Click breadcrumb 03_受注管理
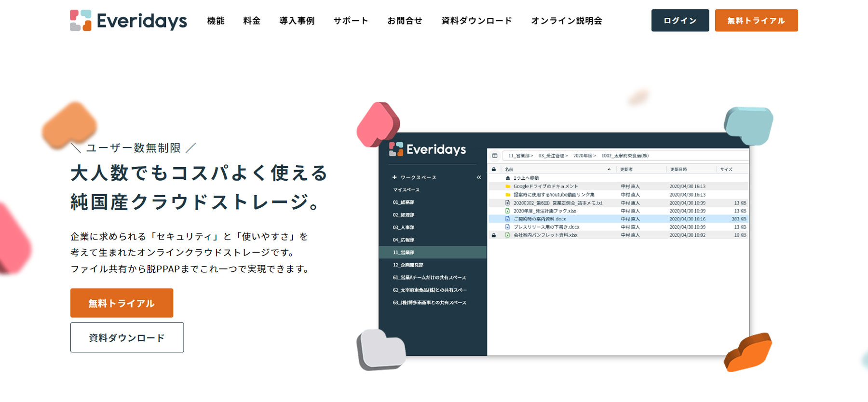 551,156
